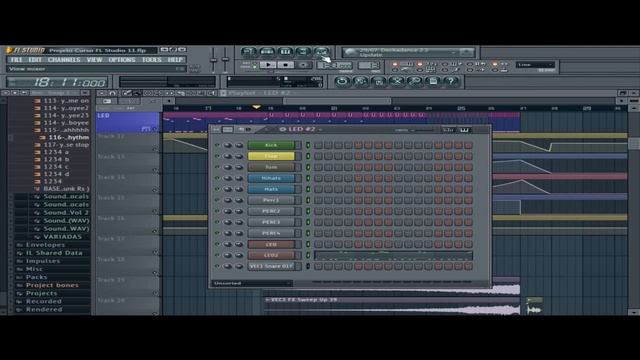Click the tempo display
Viewport: 640px width, 360px height.
334,65
